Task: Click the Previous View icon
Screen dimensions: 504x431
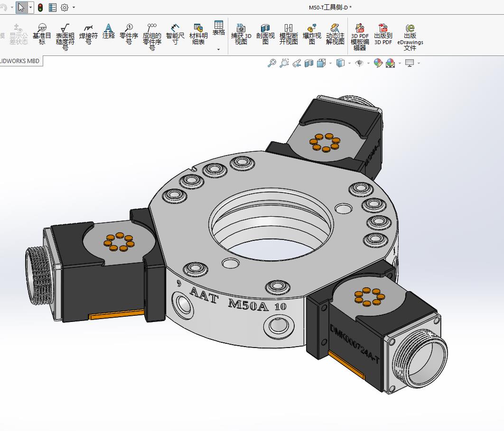Action: (297, 63)
